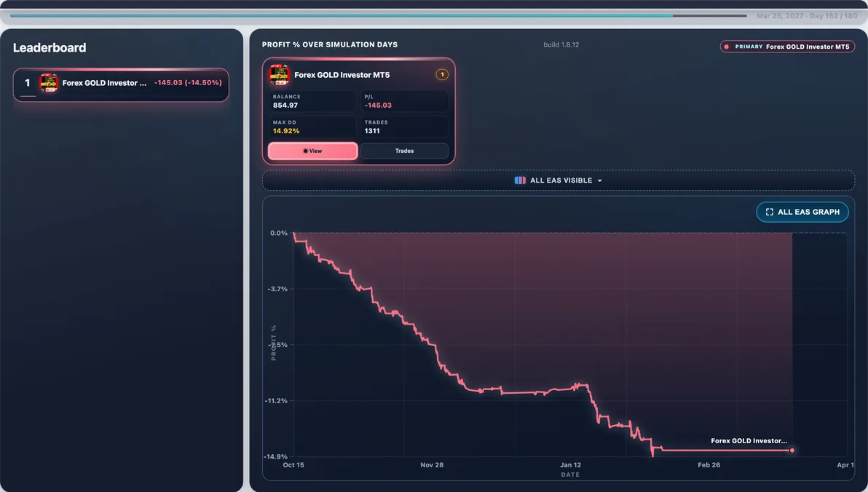The width and height of the screenshot is (868, 492).
Task: Click the Oct 15 date axis label
Action: [x=293, y=465]
